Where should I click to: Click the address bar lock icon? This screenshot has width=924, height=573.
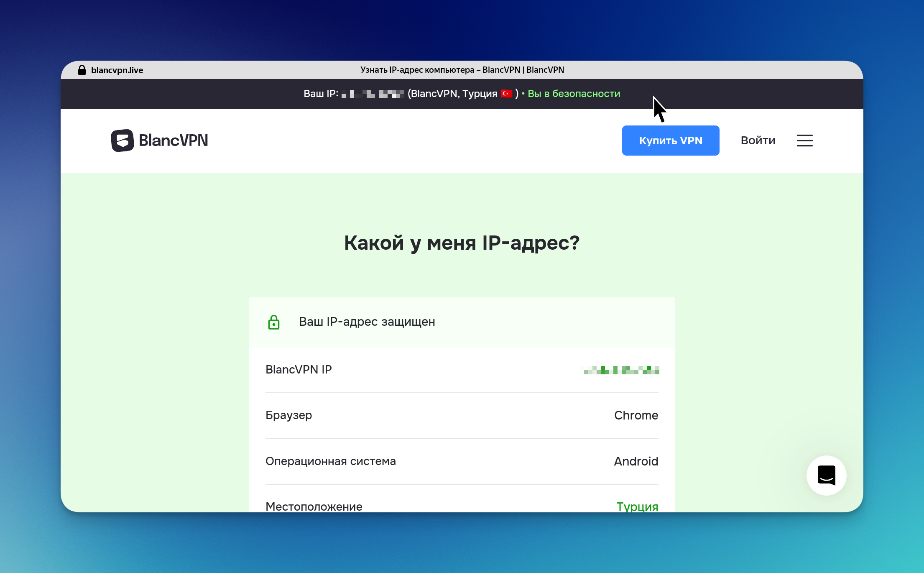(x=82, y=70)
